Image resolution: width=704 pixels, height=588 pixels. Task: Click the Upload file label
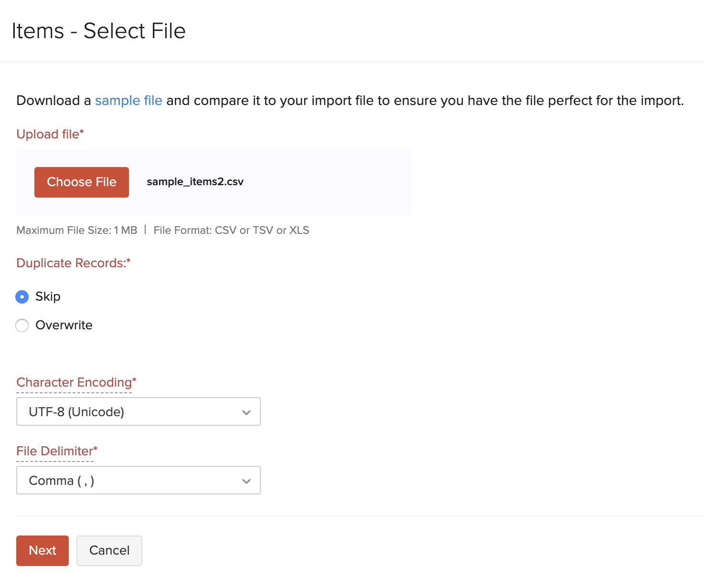click(x=50, y=134)
